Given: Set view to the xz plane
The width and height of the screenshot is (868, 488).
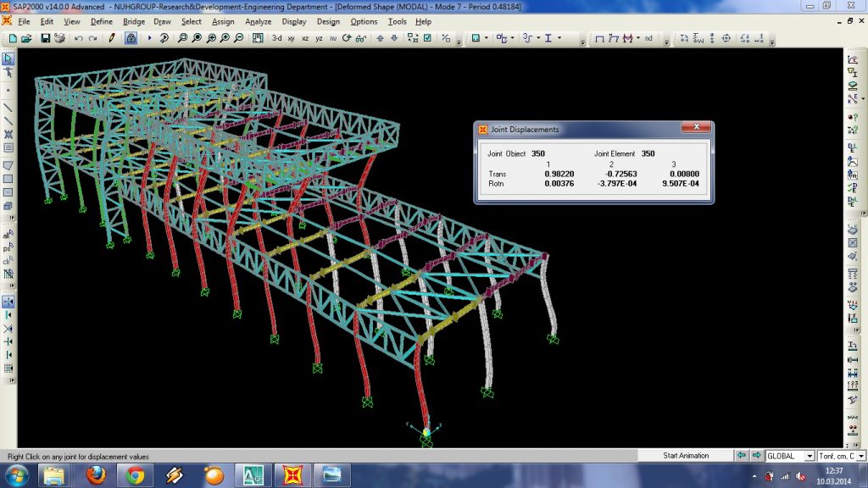Looking at the screenshot, I should (305, 38).
